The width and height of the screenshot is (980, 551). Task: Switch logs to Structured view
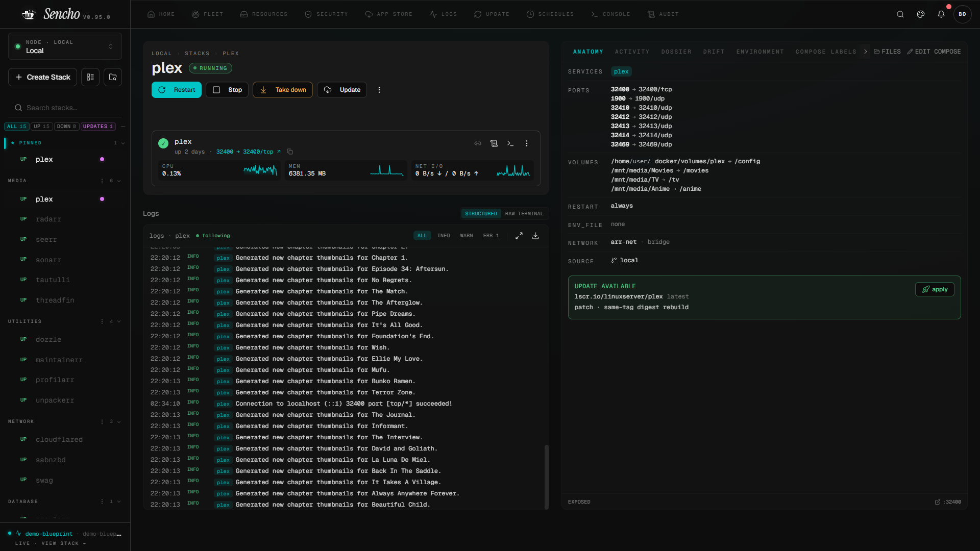click(481, 214)
